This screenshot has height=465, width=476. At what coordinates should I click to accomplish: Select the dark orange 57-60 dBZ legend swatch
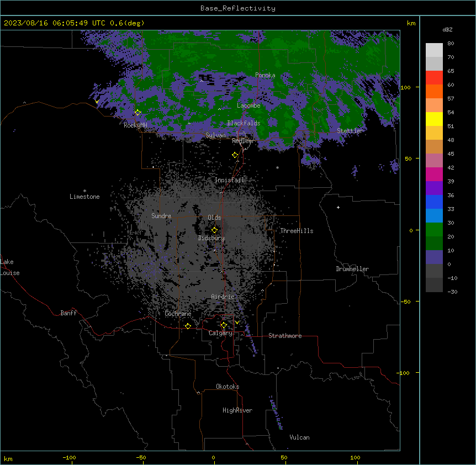point(434,91)
